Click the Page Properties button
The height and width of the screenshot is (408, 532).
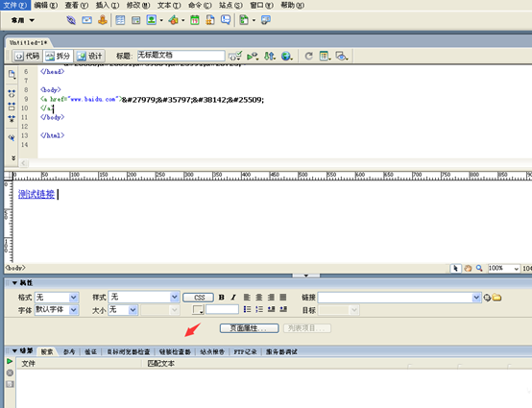pos(249,328)
